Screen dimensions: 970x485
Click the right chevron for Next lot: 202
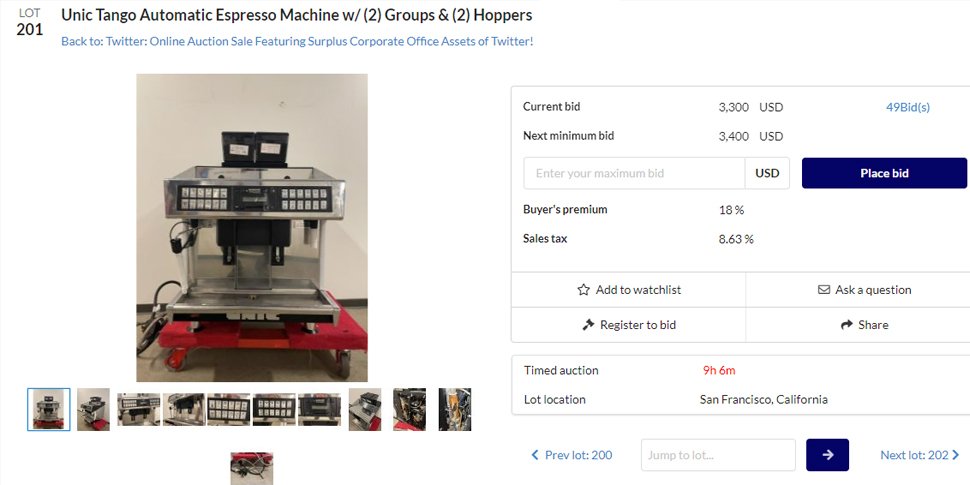click(x=956, y=455)
